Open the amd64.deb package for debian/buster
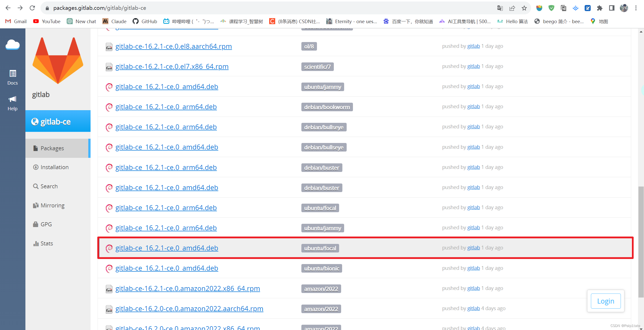644x330 pixels. coord(167,188)
